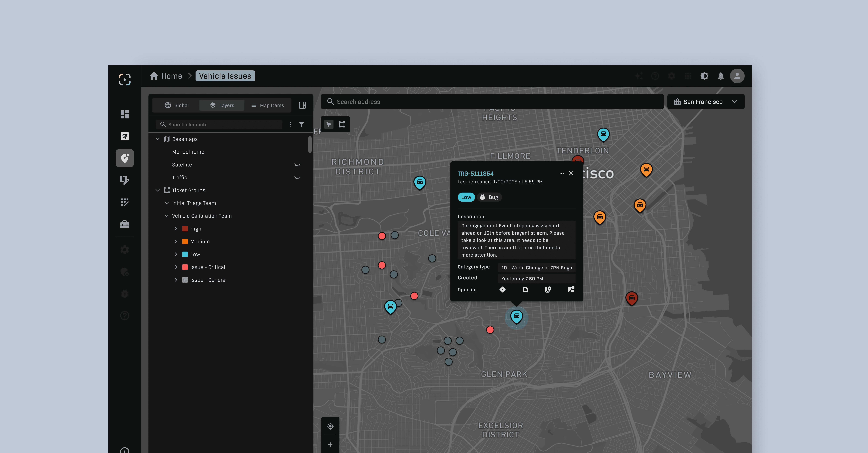This screenshot has height=453, width=868.
Task: Click the Medium layer orange color swatch
Action: click(185, 241)
